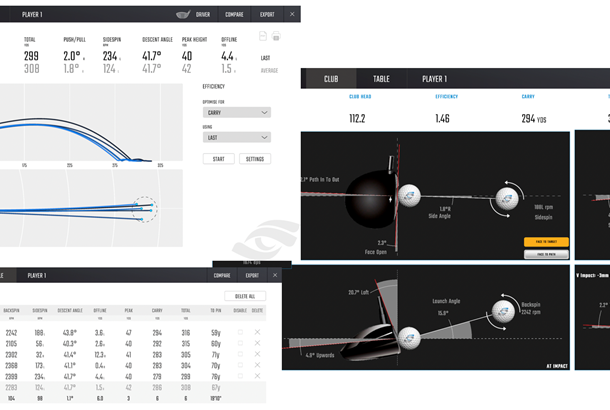This screenshot has height=410, width=610.
Task: Switch to the Club tab
Action: 331,79
